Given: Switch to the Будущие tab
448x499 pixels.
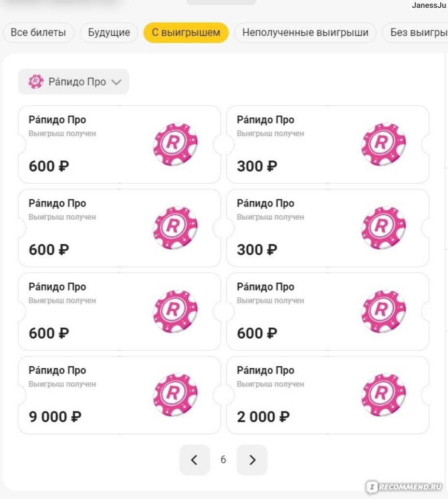Looking at the screenshot, I should (x=109, y=32).
